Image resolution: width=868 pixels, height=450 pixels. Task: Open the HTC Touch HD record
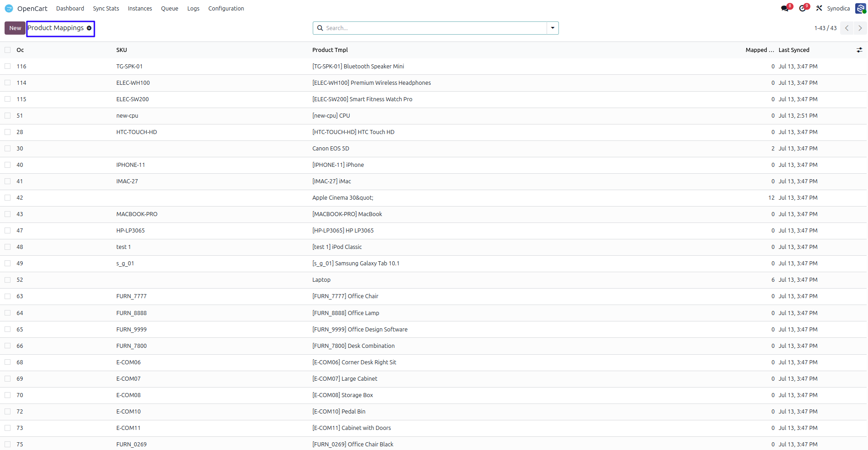point(353,132)
